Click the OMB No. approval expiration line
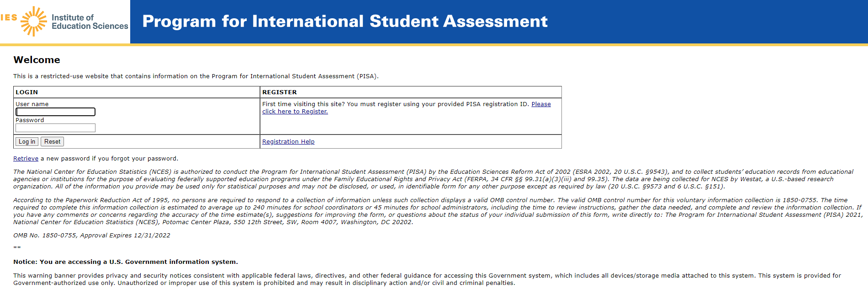Screen dimensions: 868x295 pyautogui.click(x=91, y=236)
